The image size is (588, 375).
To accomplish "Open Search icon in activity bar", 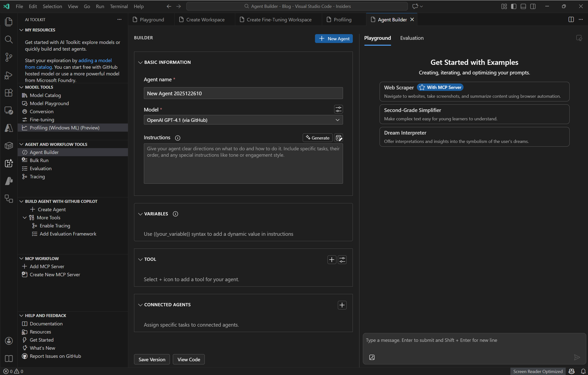I will (9, 39).
